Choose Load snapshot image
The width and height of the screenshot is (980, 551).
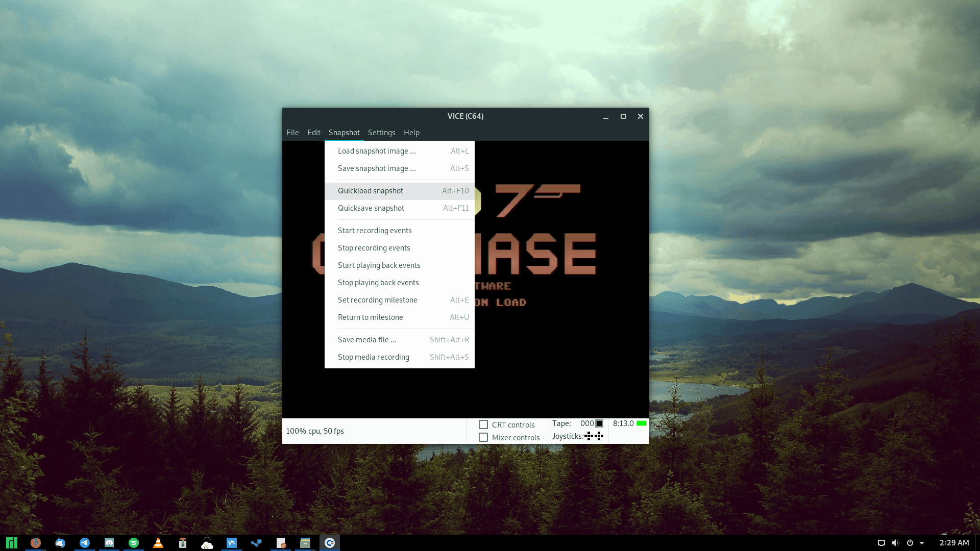(x=400, y=151)
